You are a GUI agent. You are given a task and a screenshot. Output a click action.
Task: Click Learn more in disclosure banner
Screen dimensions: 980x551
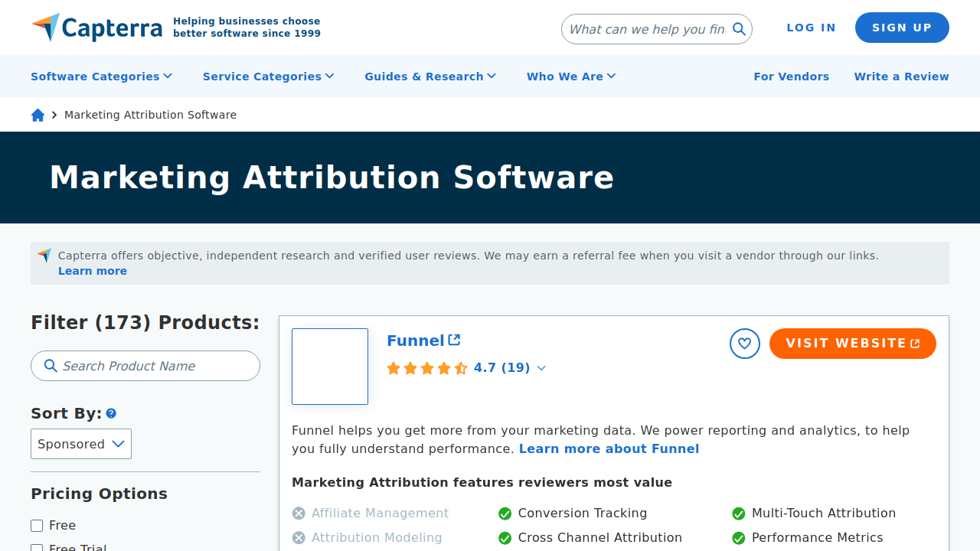(93, 271)
